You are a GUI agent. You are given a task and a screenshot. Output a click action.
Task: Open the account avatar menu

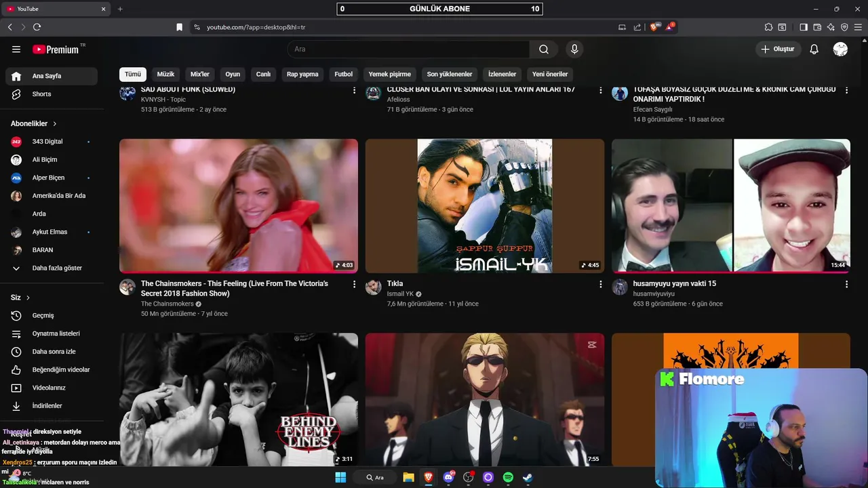pyautogui.click(x=840, y=49)
